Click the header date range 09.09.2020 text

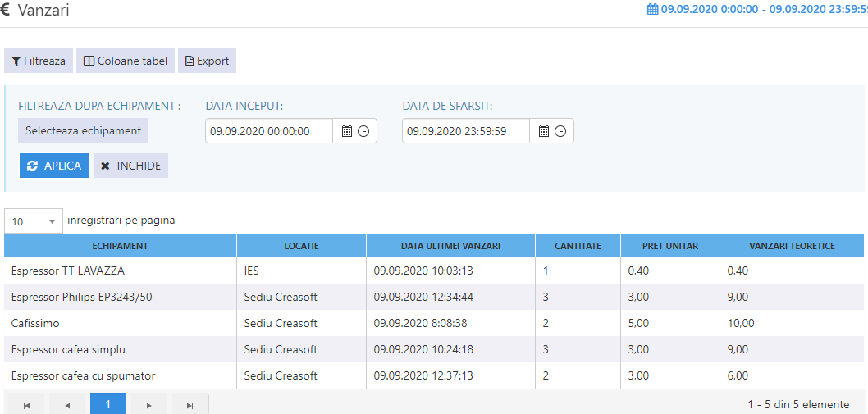pyautogui.click(x=765, y=9)
